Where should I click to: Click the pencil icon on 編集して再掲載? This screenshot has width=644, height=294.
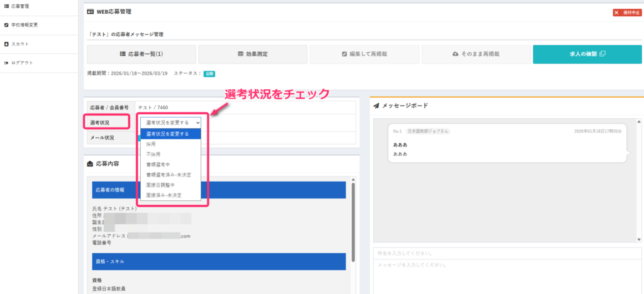tap(344, 55)
